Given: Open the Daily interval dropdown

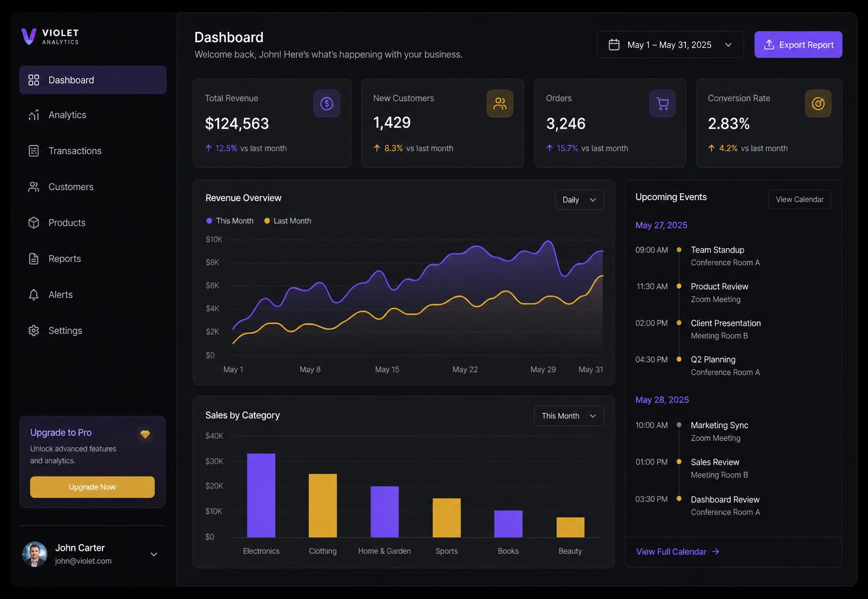Looking at the screenshot, I should click(579, 200).
